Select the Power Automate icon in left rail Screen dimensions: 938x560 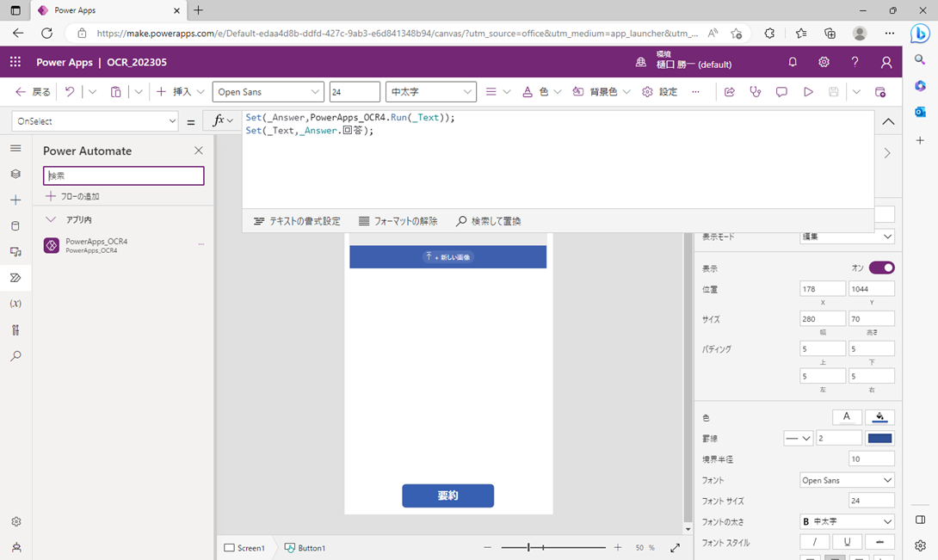point(15,278)
